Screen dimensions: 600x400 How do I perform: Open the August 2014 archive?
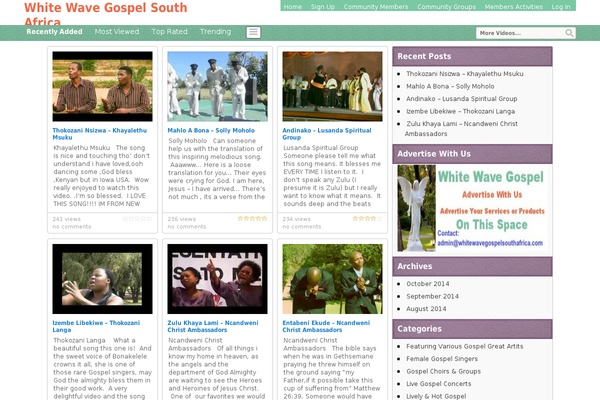coord(426,309)
